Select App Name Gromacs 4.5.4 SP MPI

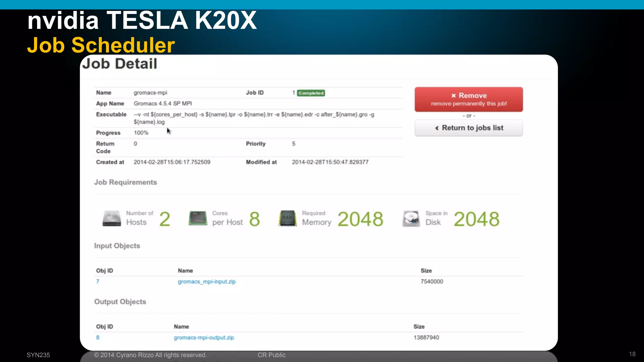click(x=163, y=103)
